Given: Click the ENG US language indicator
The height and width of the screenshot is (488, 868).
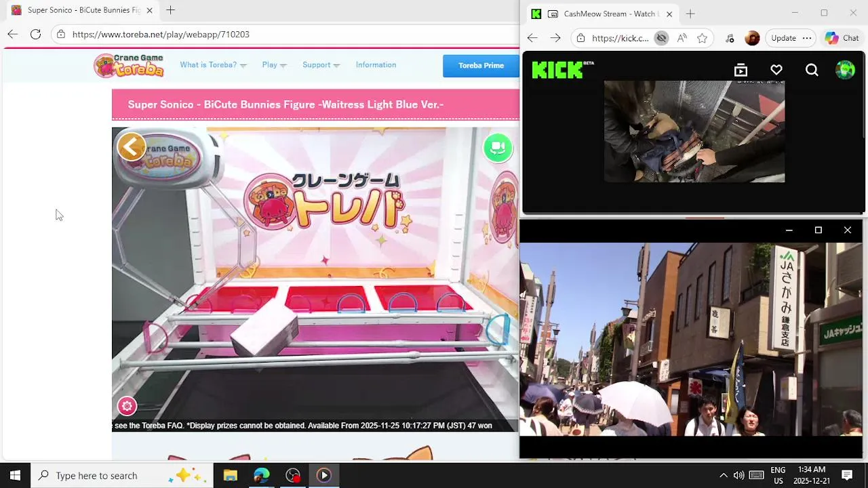Looking at the screenshot, I should pyautogui.click(x=778, y=475).
